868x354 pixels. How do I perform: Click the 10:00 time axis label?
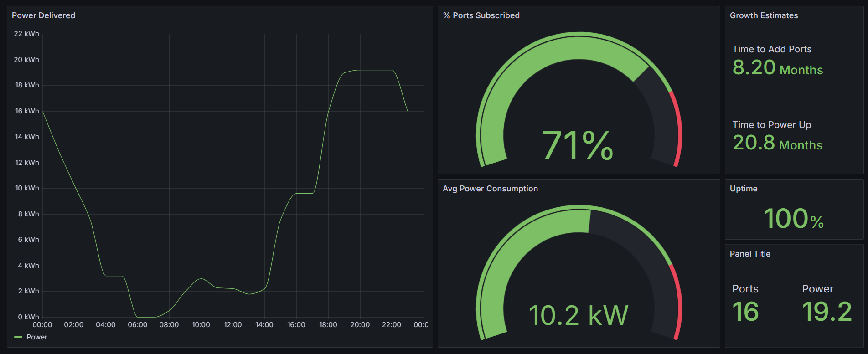[201, 325]
